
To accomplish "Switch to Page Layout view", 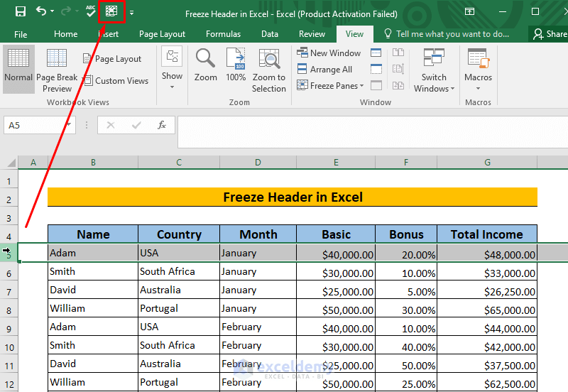I will (112, 59).
